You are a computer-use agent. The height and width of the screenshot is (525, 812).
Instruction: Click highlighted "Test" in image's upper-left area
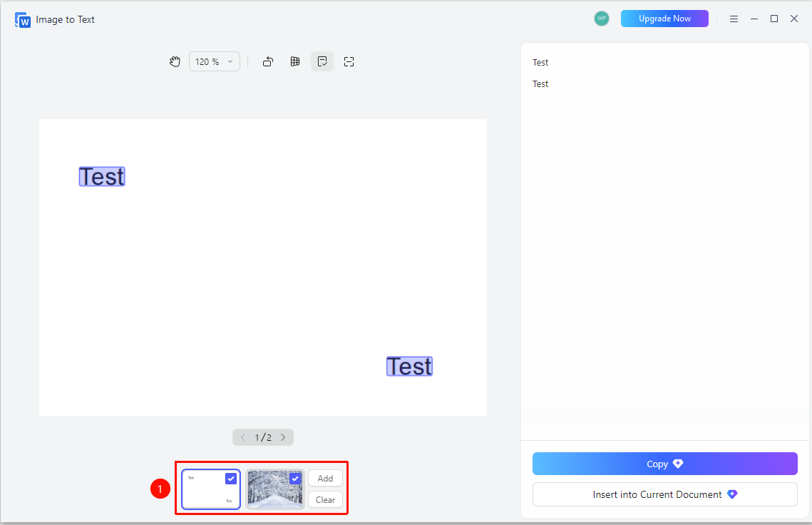[102, 177]
